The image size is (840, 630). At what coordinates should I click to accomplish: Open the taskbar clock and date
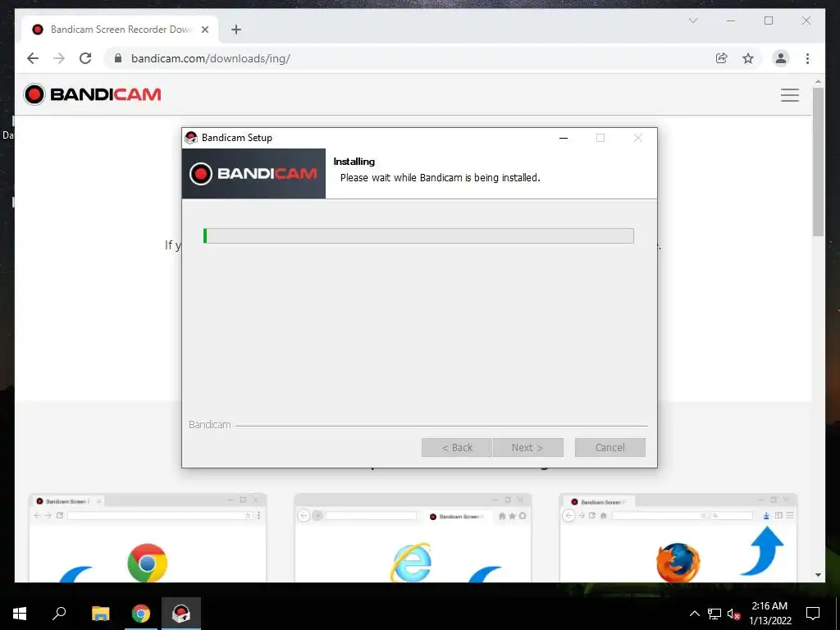769,614
